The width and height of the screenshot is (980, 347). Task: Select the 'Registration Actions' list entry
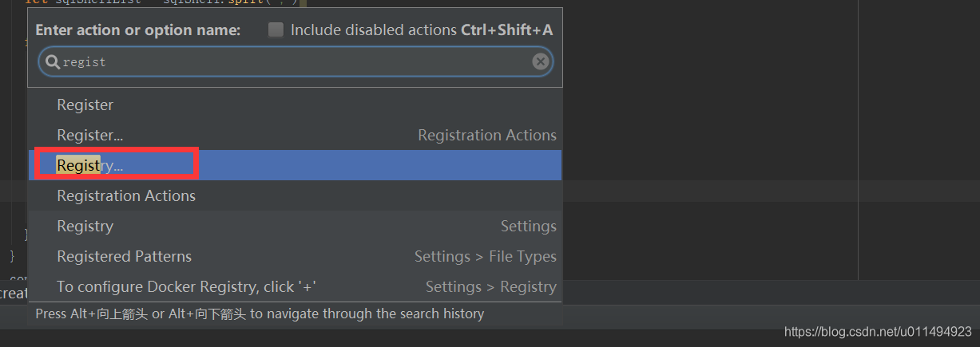pos(296,195)
